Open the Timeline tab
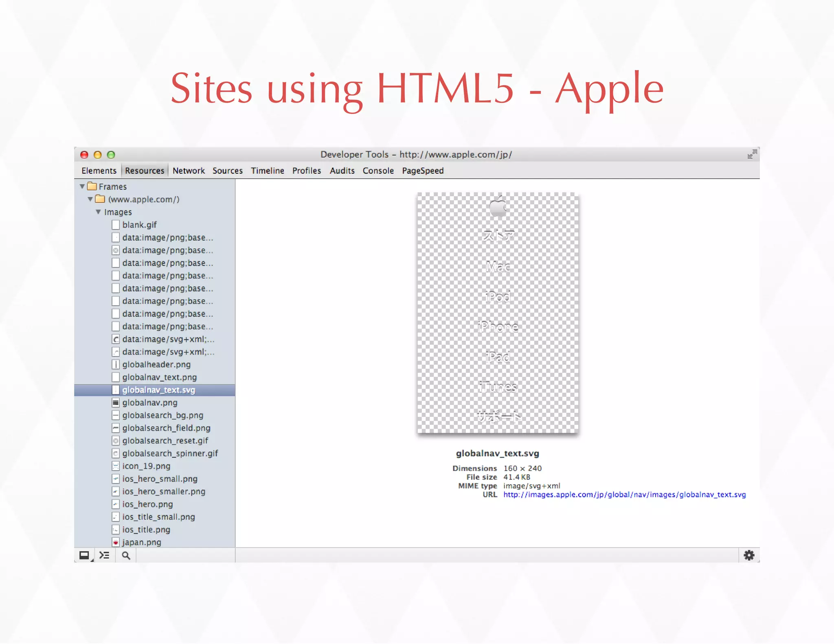This screenshot has width=834, height=644. pyautogui.click(x=267, y=171)
